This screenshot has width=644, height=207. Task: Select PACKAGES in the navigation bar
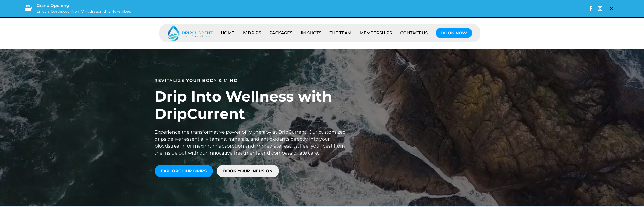281,33
